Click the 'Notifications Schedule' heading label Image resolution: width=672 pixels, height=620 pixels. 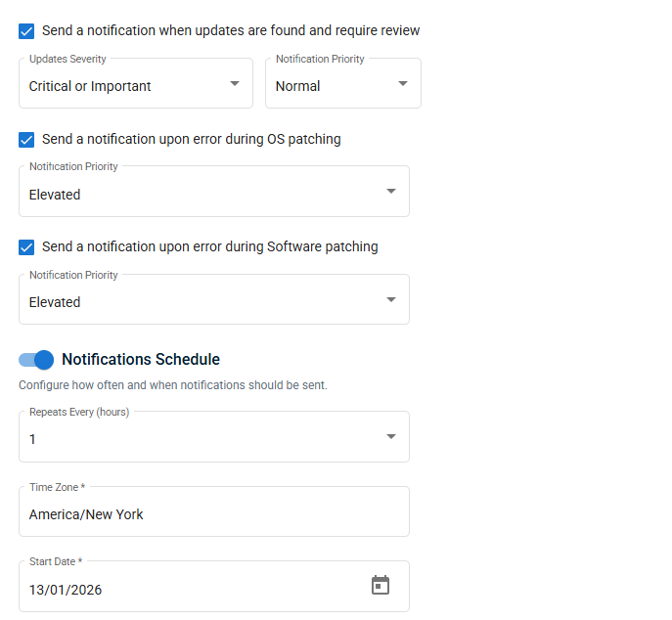[x=141, y=360]
